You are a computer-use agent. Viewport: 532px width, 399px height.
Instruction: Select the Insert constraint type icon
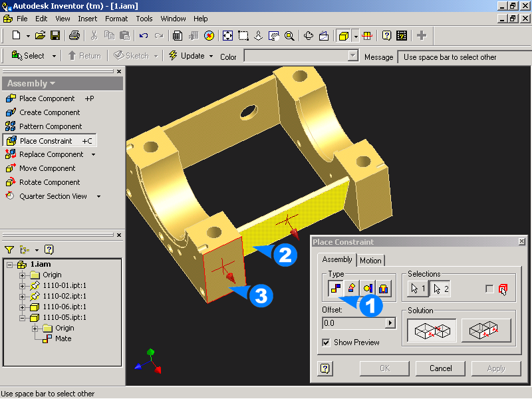(384, 289)
